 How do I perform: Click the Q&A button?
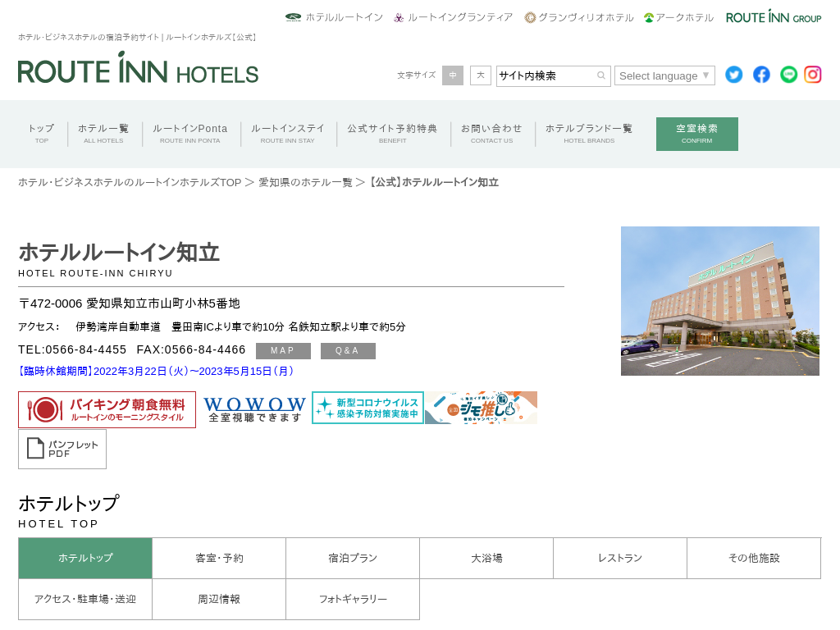tap(348, 351)
